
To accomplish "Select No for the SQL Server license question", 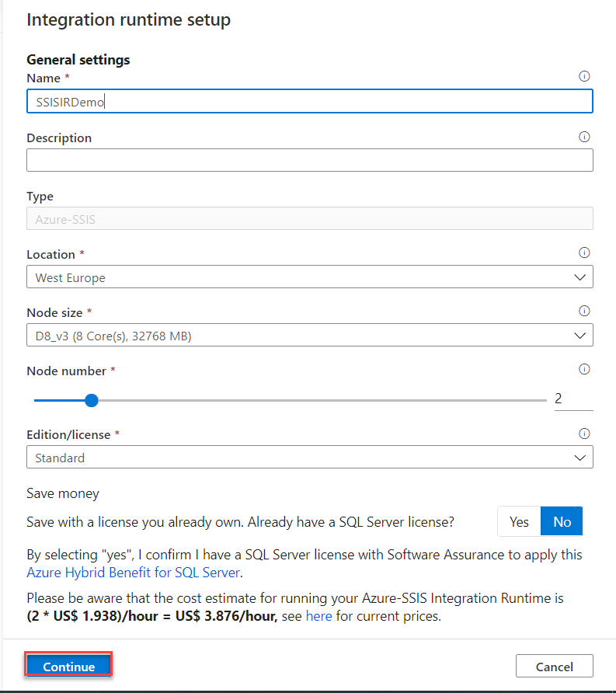I will point(562,521).
